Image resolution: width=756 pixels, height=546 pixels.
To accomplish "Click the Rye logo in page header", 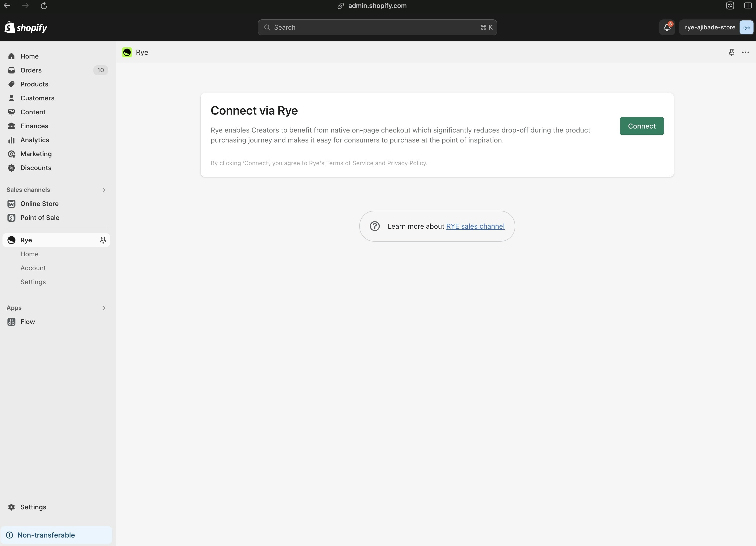I will tap(127, 52).
